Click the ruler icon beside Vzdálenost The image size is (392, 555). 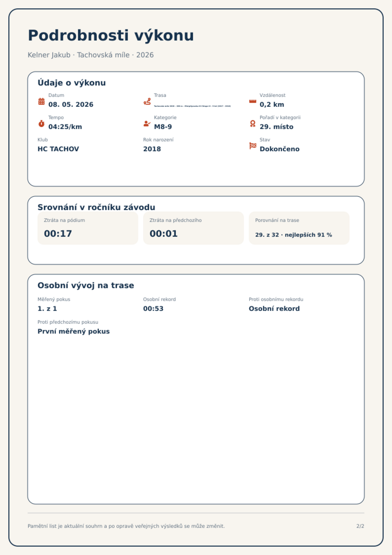point(253,101)
